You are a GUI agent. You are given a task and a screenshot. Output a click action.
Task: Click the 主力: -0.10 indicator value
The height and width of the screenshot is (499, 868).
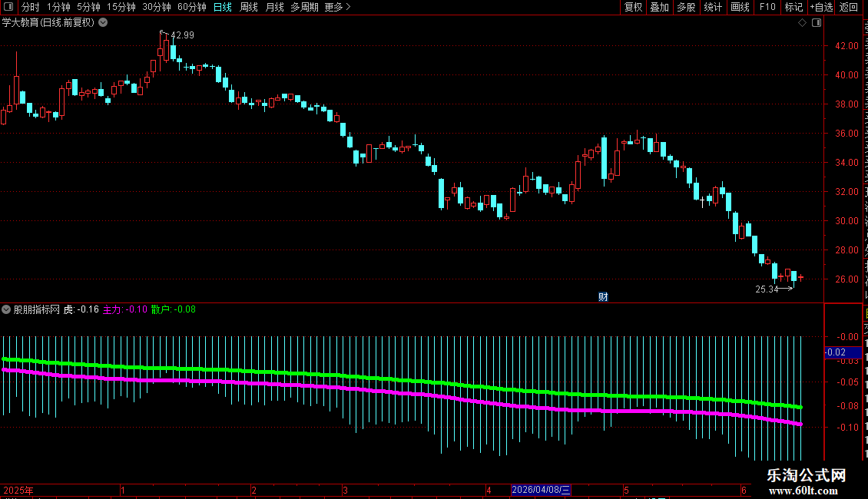[x=125, y=309]
